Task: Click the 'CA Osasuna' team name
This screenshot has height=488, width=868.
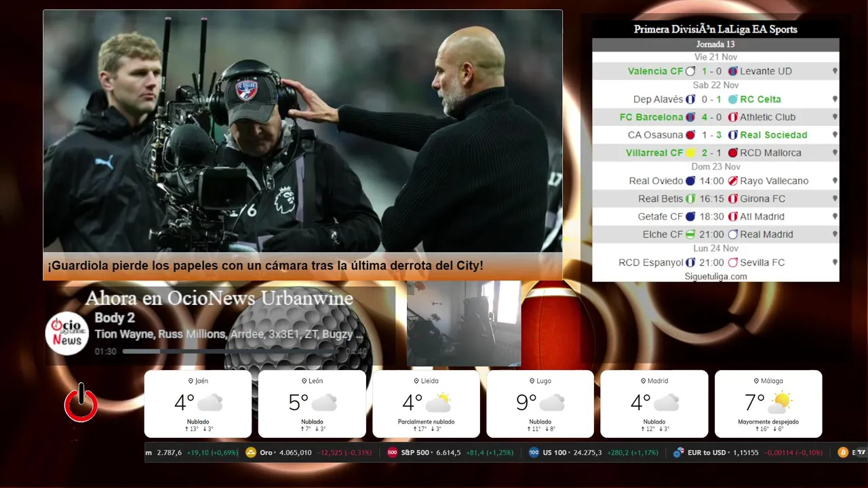Action: [x=655, y=135]
